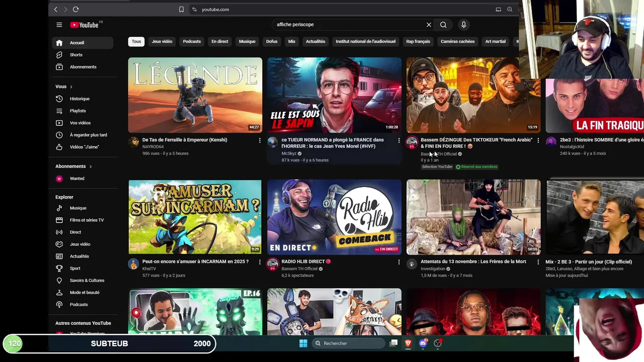Select the Podcasts filter chip
Image resolution: width=644 pixels, height=362 pixels.
(192, 42)
